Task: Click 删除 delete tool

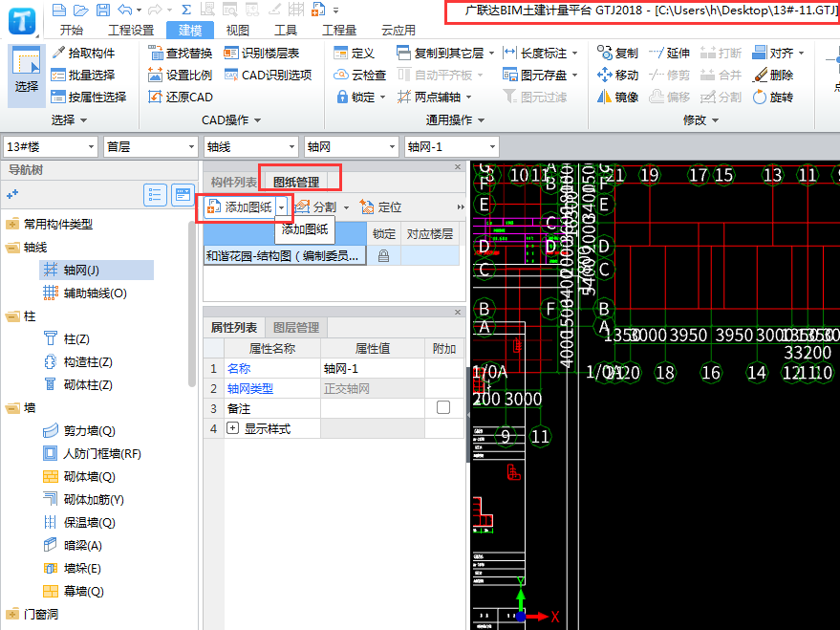Action: point(773,75)
